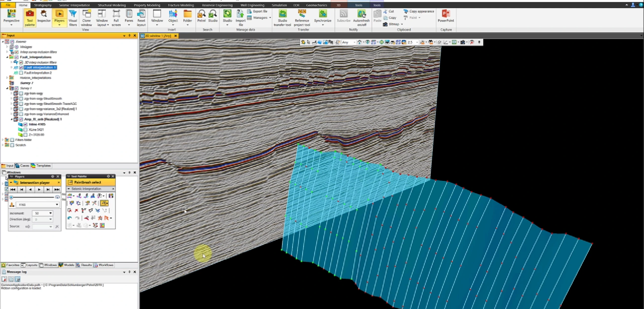Toggle Autorefresh on/off
The image size is (644, 309).
(361, 18)
